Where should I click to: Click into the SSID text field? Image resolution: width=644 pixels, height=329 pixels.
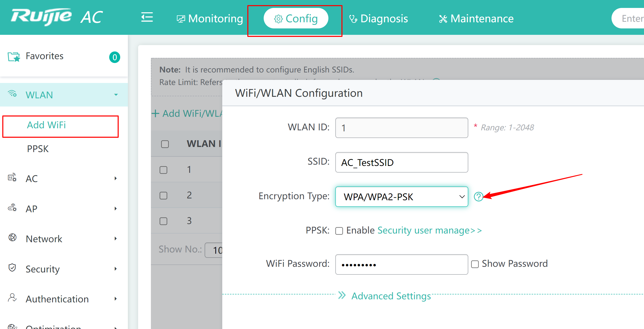click(402, 162)
